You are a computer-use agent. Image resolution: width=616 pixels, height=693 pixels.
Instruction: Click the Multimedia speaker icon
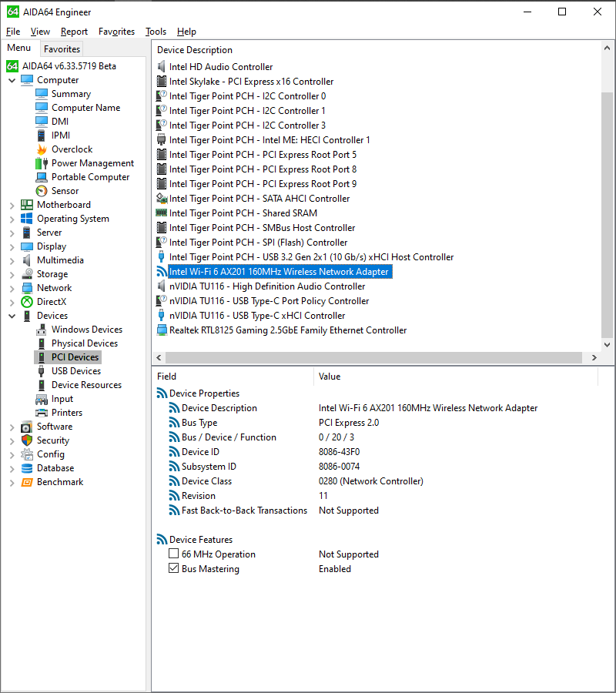coord(27,260)
